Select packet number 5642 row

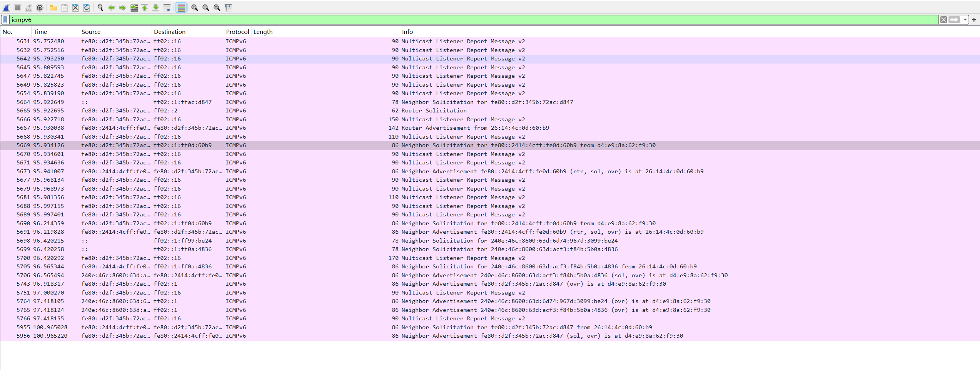[490, 59]
